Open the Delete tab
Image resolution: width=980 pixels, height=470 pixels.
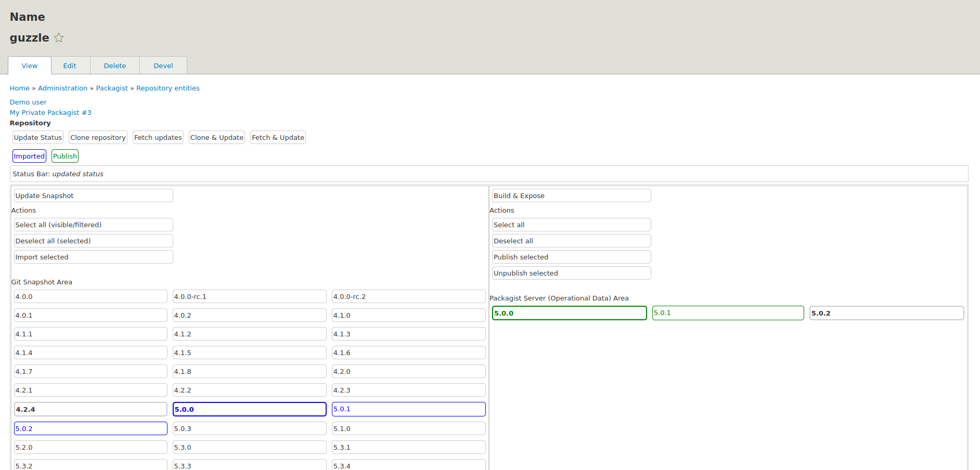[114, 66]
